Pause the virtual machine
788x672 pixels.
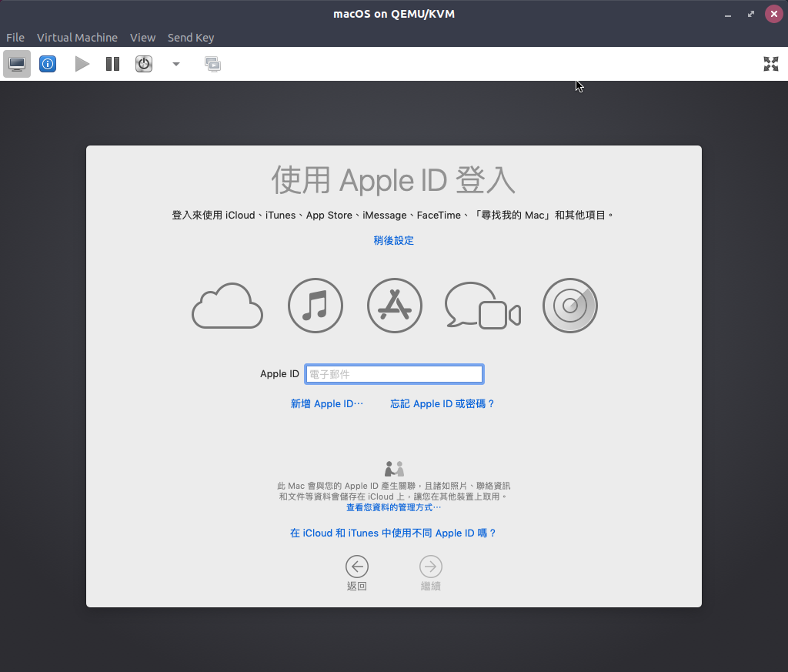pyautogui.click(x=112, y=64)
